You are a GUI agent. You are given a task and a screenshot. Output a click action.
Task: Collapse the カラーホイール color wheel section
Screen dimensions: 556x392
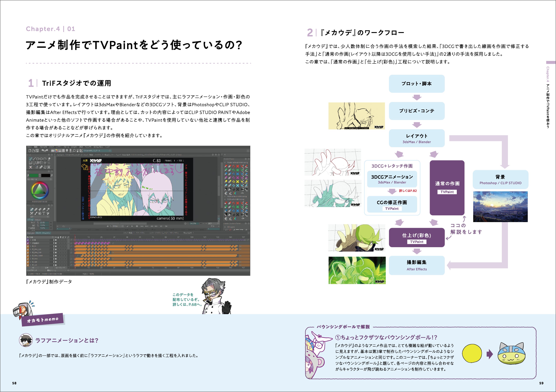click(x=51, y=179)
